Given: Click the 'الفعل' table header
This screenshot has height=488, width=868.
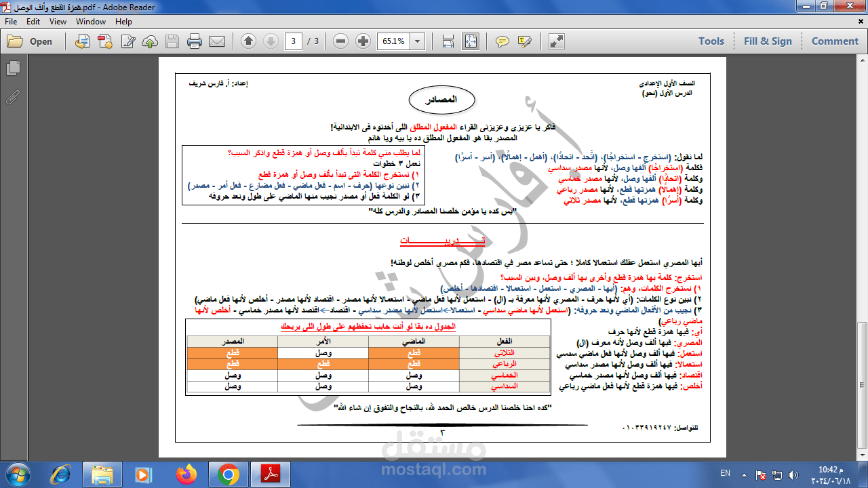Looking at the screenshot, I should pyautogui.click(x=505, y=341).
